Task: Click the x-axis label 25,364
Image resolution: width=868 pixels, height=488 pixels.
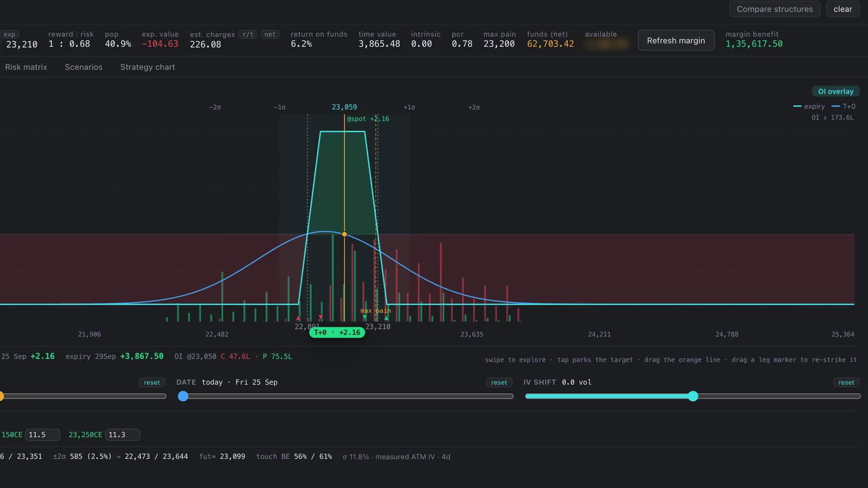Action: click(843, 335)
